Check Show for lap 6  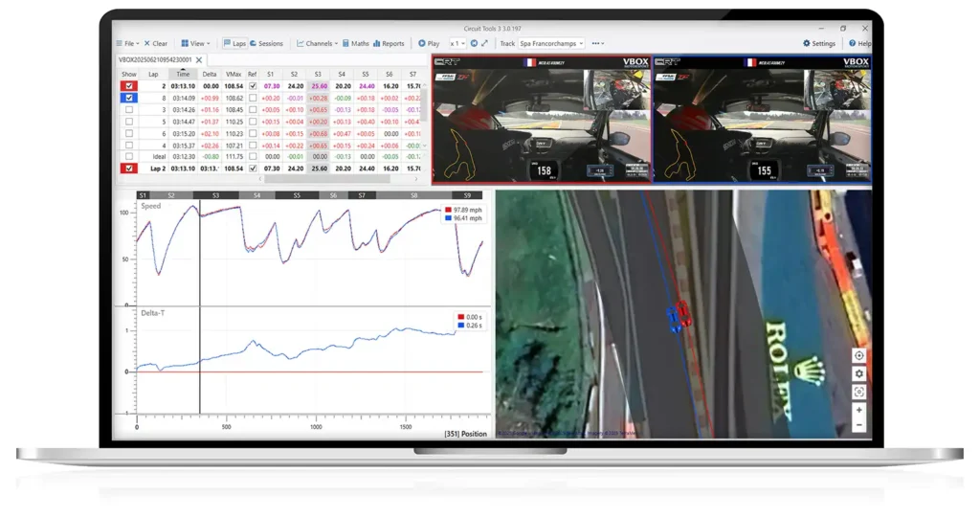click(x=129, y=134)
